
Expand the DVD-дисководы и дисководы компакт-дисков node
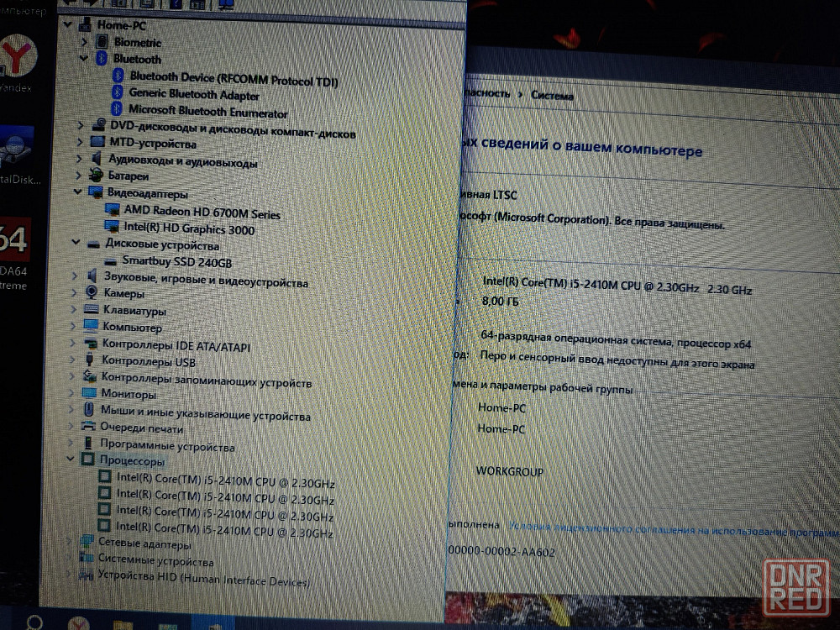81,125
